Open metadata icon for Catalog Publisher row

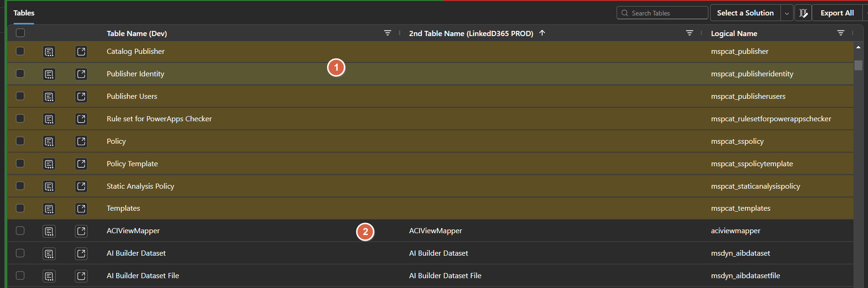(x=49, y=52)
